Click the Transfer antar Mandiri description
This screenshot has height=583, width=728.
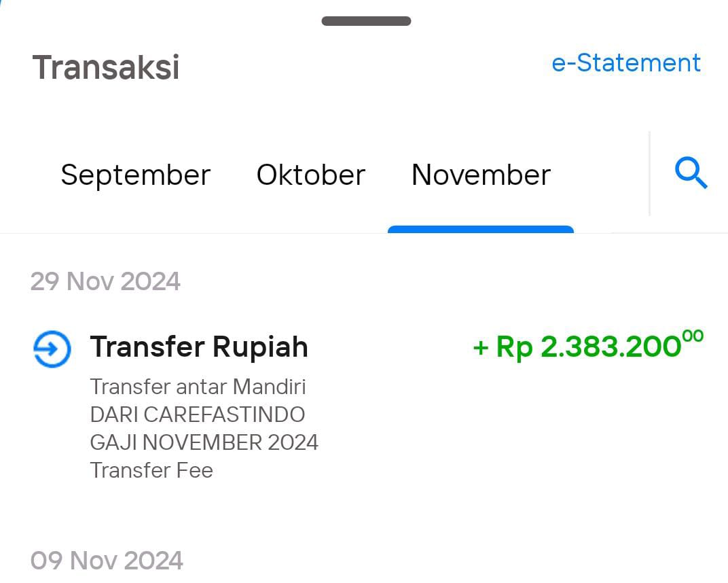point(198,387)
